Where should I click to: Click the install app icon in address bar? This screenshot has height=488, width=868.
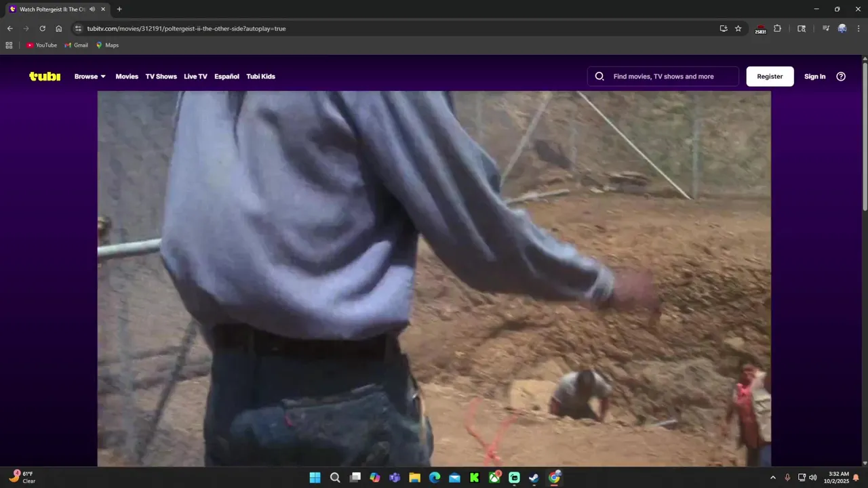pyautogui.click(x=724, y=28)
